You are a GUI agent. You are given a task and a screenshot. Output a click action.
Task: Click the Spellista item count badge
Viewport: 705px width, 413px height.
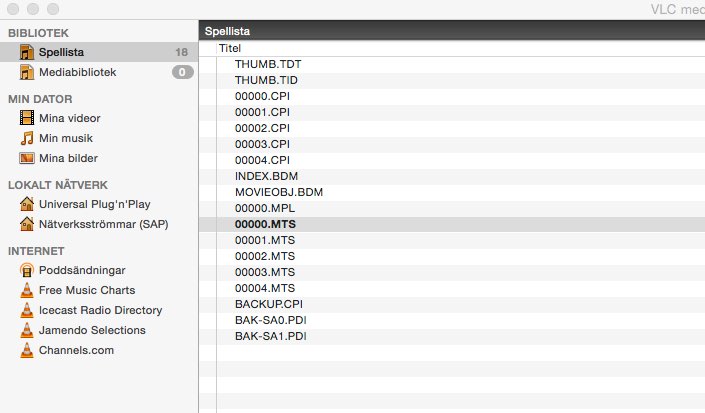pos(181,52)
